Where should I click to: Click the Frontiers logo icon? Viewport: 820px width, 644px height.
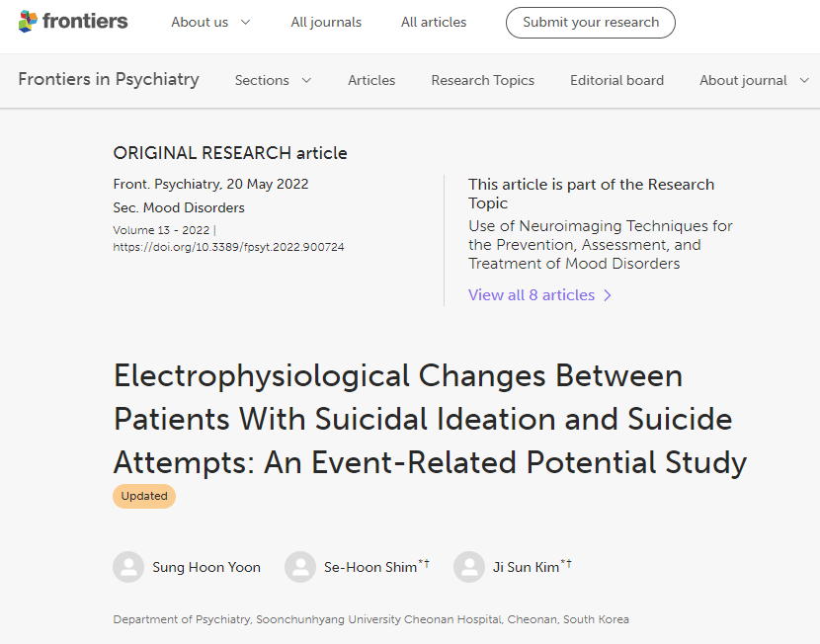pos(28,22)
